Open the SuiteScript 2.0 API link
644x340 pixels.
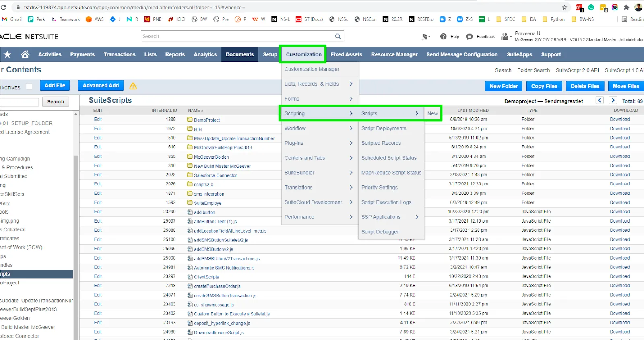click(x=577, y=70)
